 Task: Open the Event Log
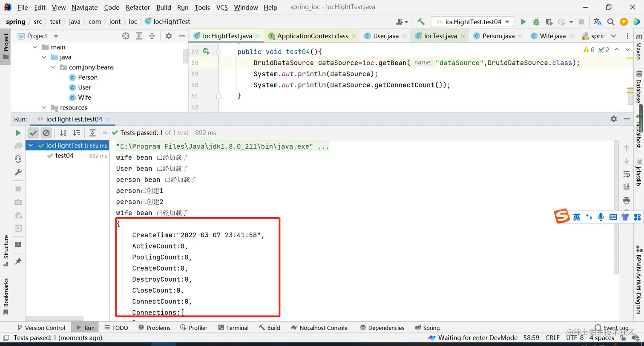[x=611, y=328]
